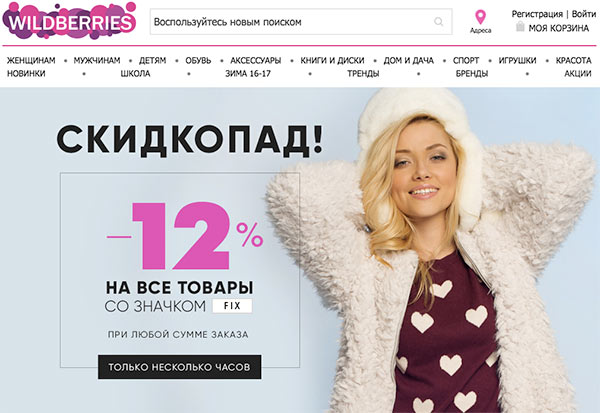Go to the ДЕТЯМ category

[152, 60]
